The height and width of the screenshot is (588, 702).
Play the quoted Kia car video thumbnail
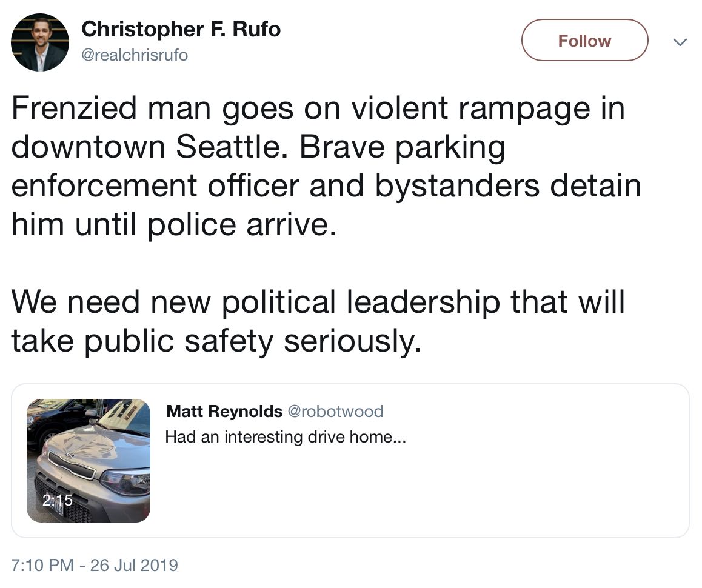point(89,460)
